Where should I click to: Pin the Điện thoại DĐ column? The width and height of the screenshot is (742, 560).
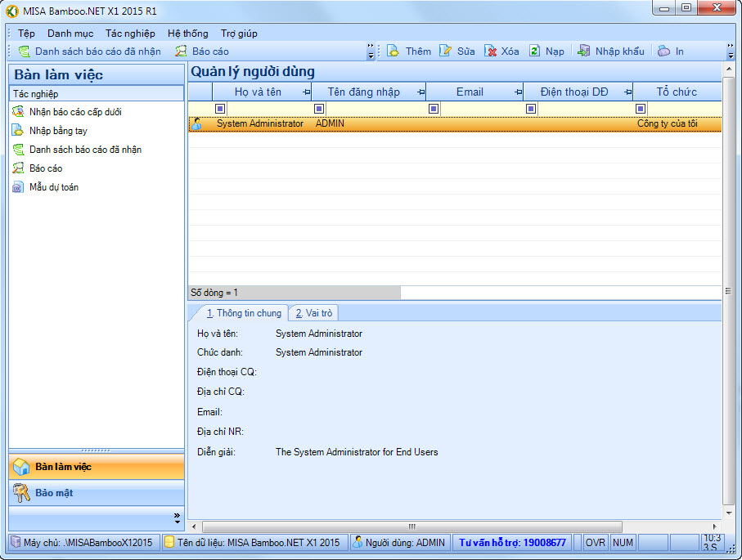tap(628, 92)
